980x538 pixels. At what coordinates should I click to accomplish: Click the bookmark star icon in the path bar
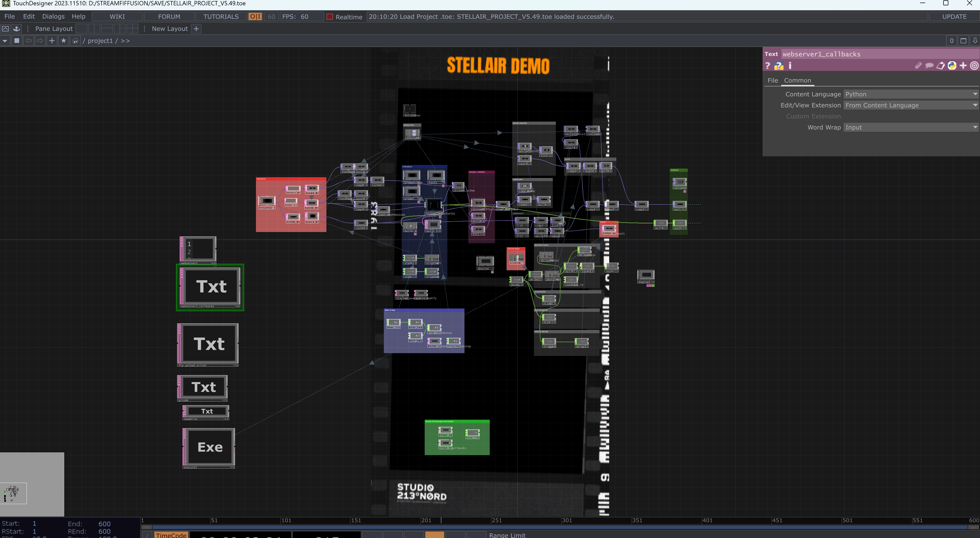pos(64,41)
